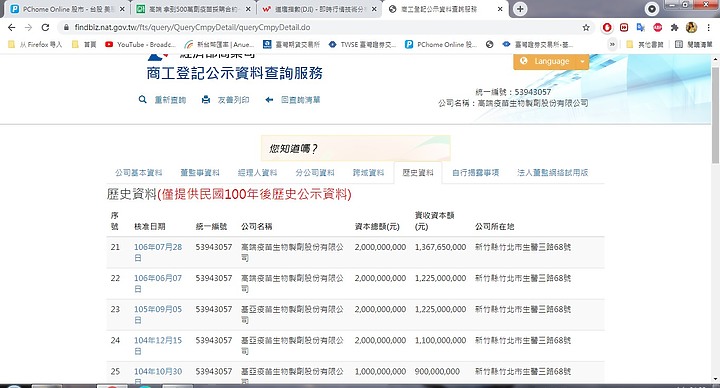This screenshot has width=720, height=388.
Task: Select the 公司基本資料 tab
Action: click(x=138, y=173)
